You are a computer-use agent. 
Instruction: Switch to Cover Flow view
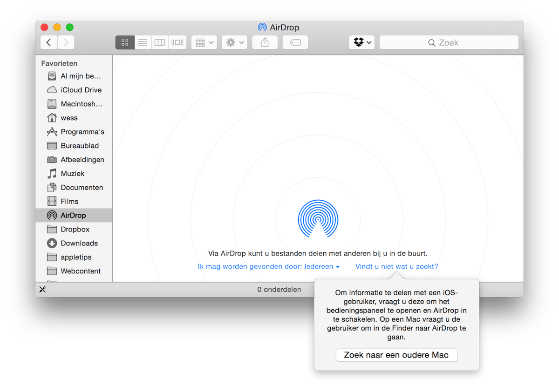(177, 42)
